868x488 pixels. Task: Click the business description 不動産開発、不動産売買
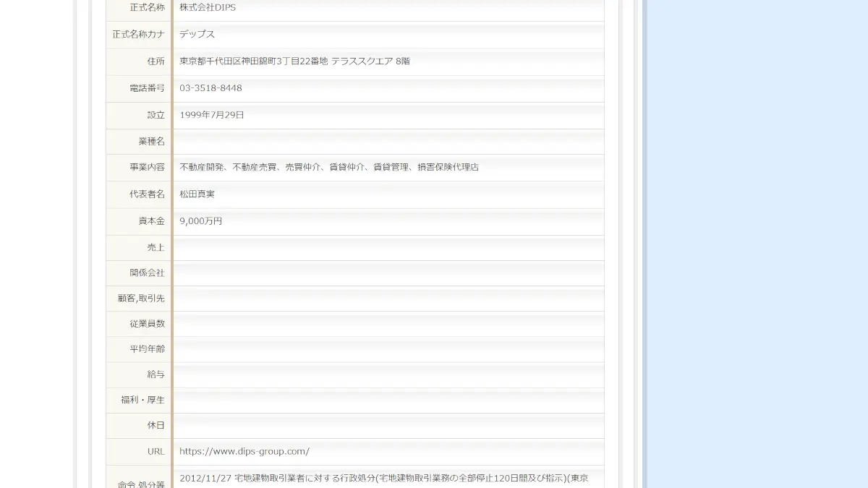(x=228, y=167)
